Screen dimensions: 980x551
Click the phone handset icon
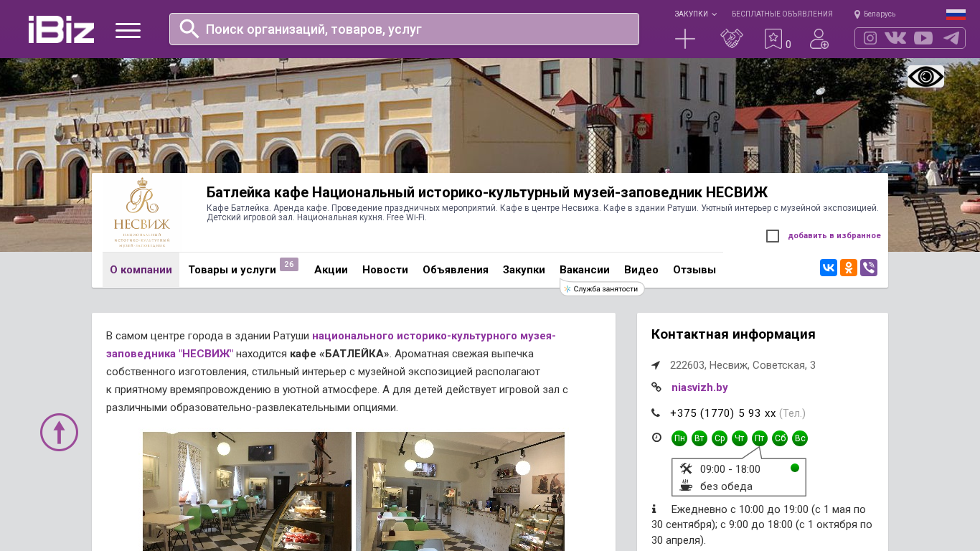click(x=656, y=413)
